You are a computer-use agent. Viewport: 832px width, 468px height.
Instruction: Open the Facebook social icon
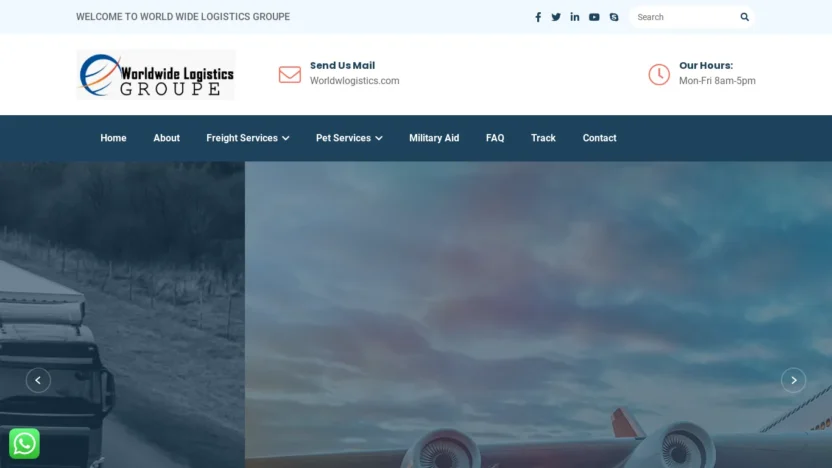[538, 17]
